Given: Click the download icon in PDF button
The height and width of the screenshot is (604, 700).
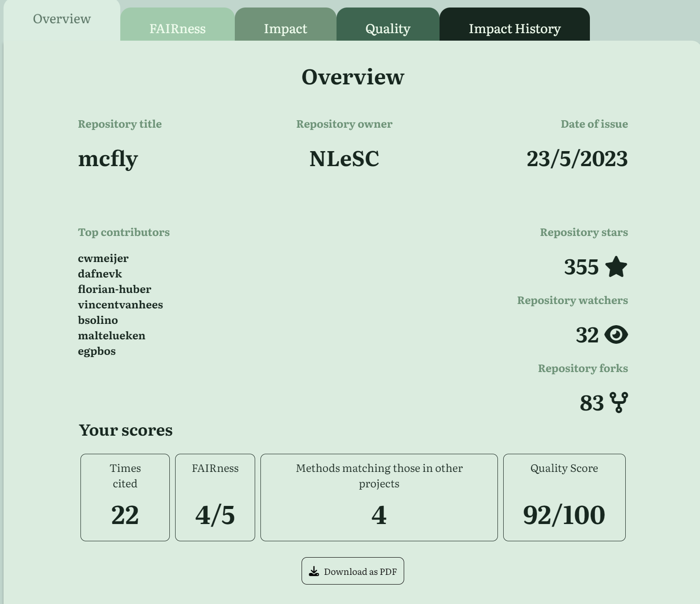Looking at the screenshot, I should pyautogui.click(x=314, y=571).
